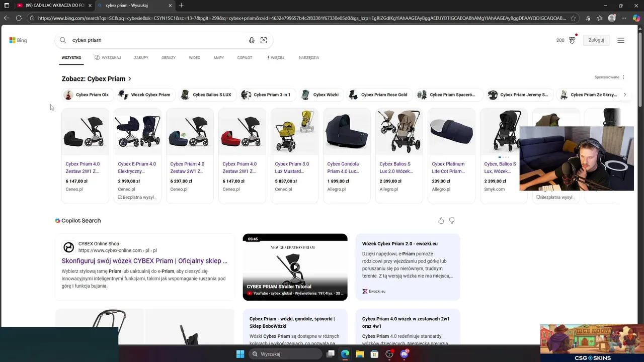Give thumbs up to Copilot Search

[441, 221]
